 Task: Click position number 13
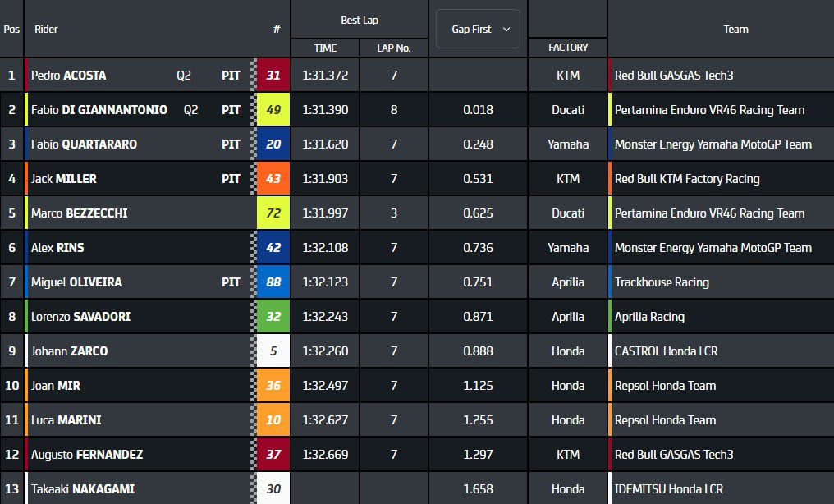(x=11, y=489)
